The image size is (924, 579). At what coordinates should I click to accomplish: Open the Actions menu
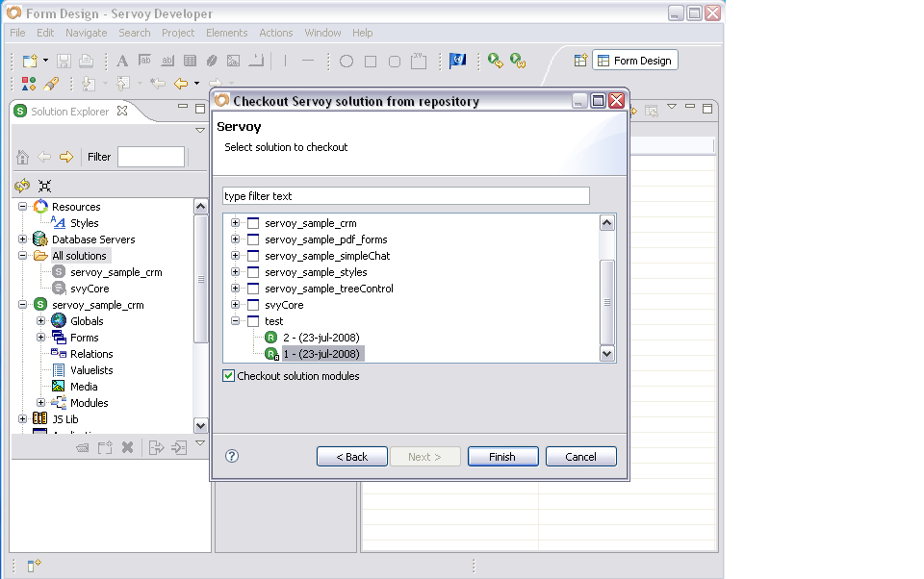click(x=276, y=33)
